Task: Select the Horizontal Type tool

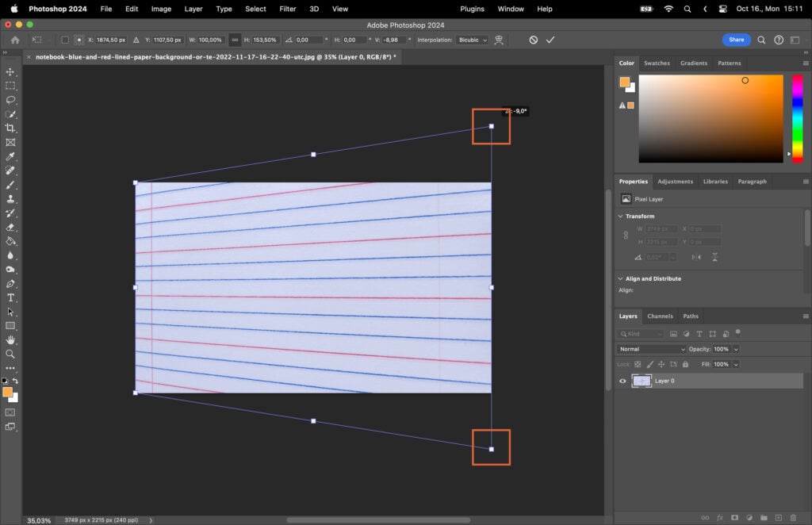Action: [x=11, y=297]
